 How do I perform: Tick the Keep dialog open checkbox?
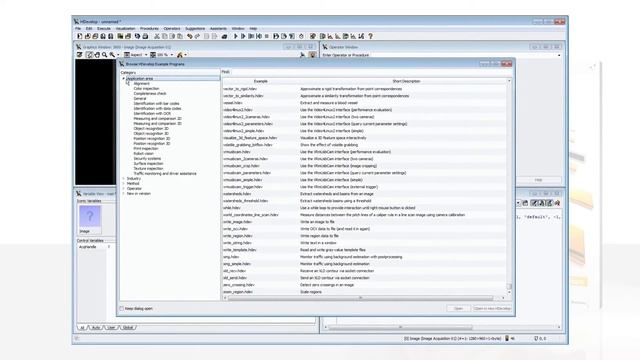[x=122, y=309]
